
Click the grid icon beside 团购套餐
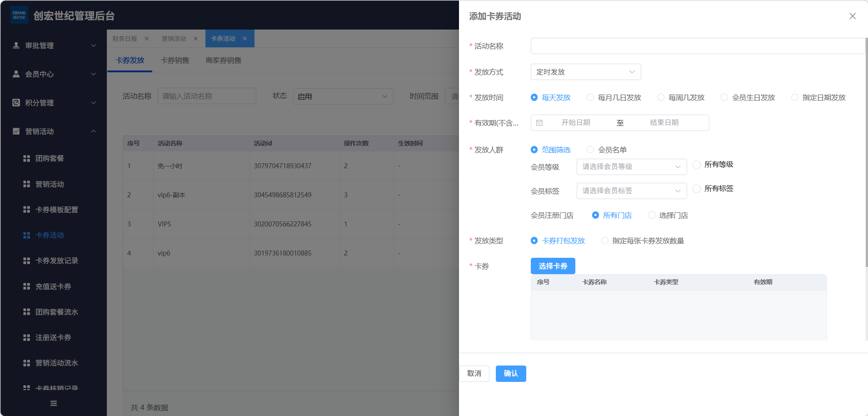tap(26, 158)
